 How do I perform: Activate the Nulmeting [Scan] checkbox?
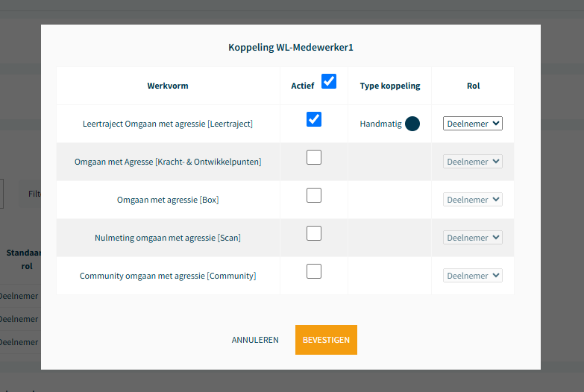[x=314, y=233]
